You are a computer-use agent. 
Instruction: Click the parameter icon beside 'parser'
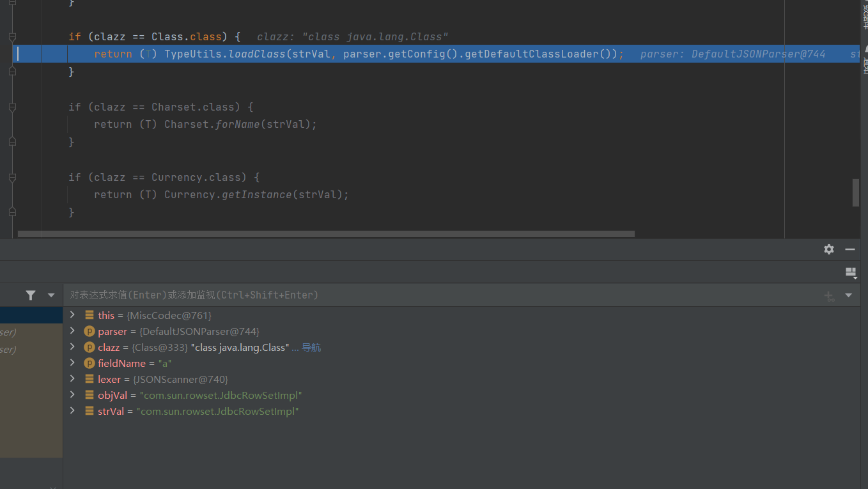point(89,331)
